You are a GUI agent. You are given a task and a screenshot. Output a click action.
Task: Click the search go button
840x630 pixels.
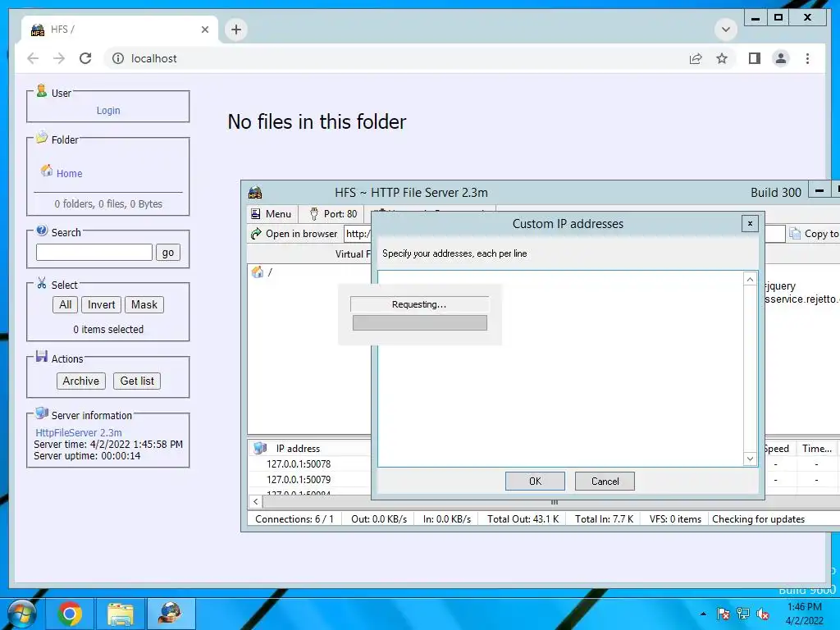(x=167, y=253)
